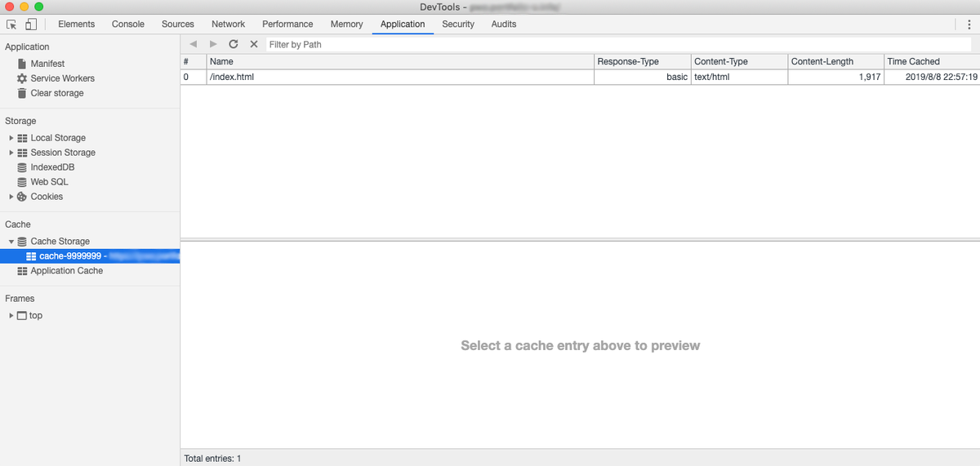Expand the Session Storage tree node
Image resolution: width=980 pixels, height=466 pixels.
11,153
